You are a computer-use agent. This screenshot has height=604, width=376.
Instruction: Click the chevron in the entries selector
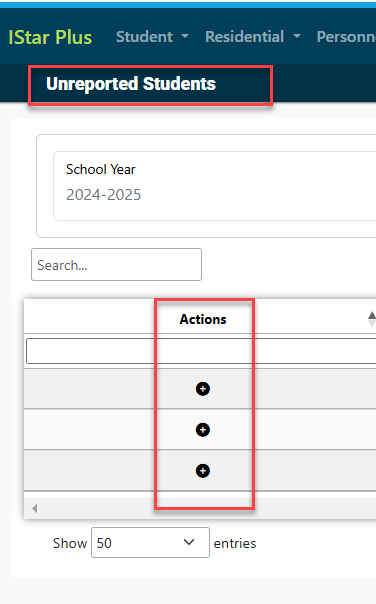pyautogui.click(x=189, y=542)
